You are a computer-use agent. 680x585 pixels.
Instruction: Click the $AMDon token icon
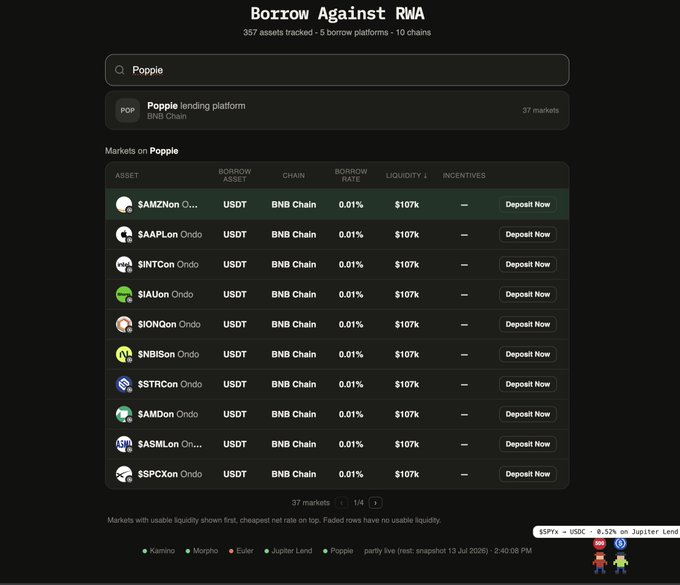tap(124, 414)
